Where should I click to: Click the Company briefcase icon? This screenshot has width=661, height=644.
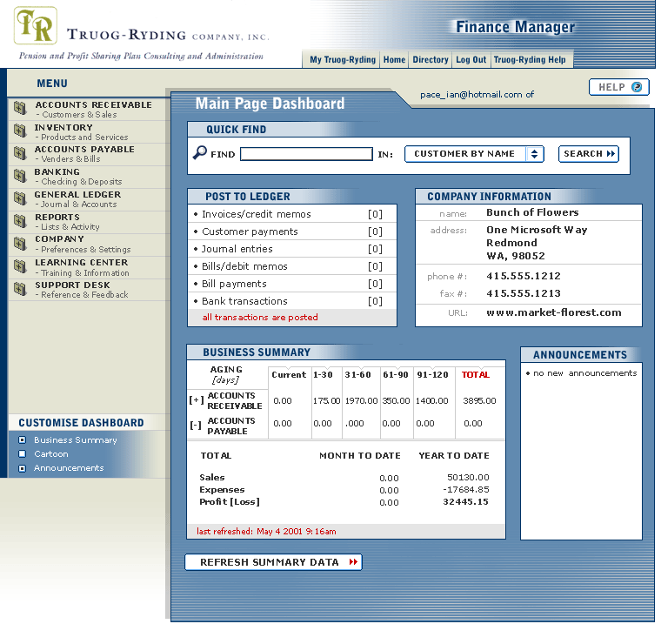pyautogui.click(x=20, y=244)
